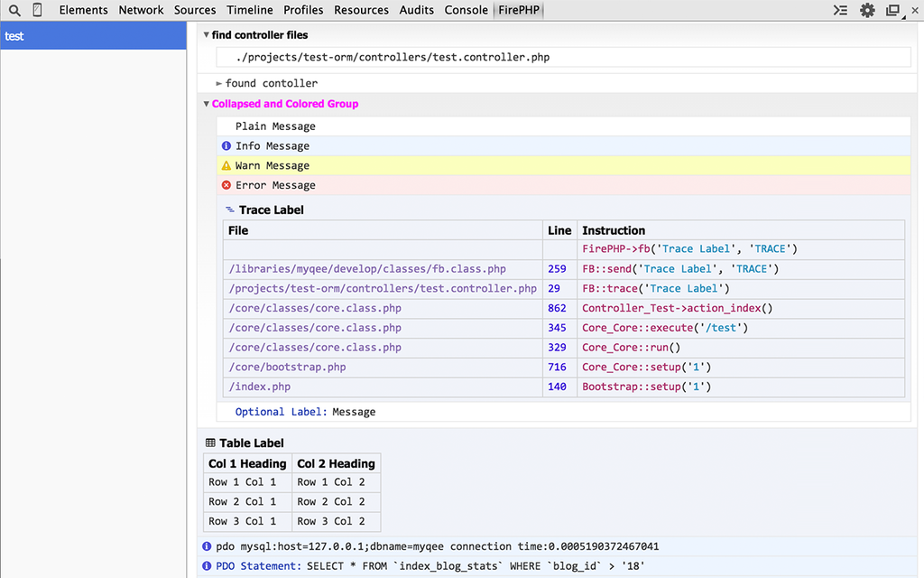Click the warning triangle beside Warn Message
Viewport: 924px width, 578px height.
[226, 165]
